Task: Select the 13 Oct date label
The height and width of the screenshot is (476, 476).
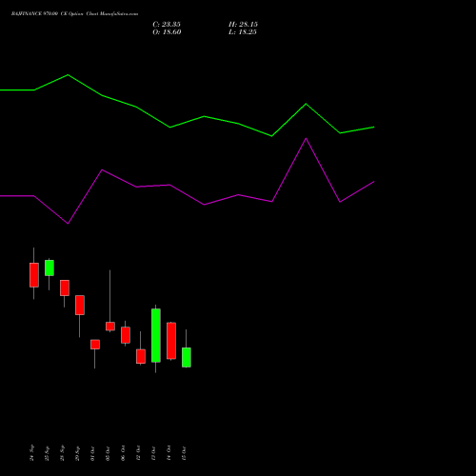Action: click(153, 453)
